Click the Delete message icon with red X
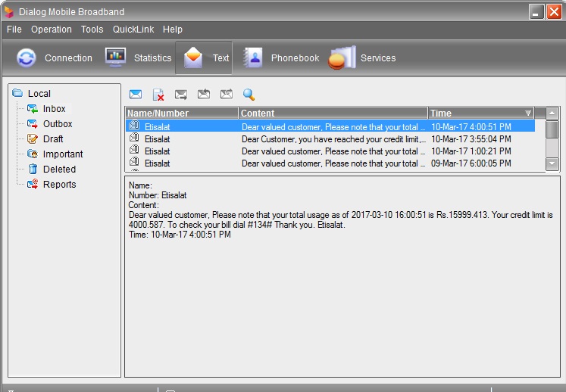Screen dimensions: 566x392 (x=158, y=95)
